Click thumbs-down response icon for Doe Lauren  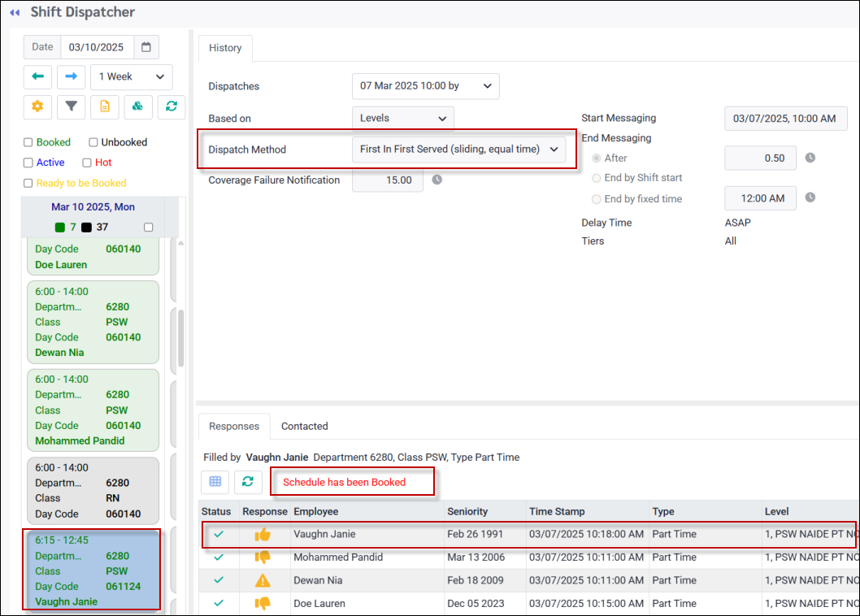[x=263, y=603]
